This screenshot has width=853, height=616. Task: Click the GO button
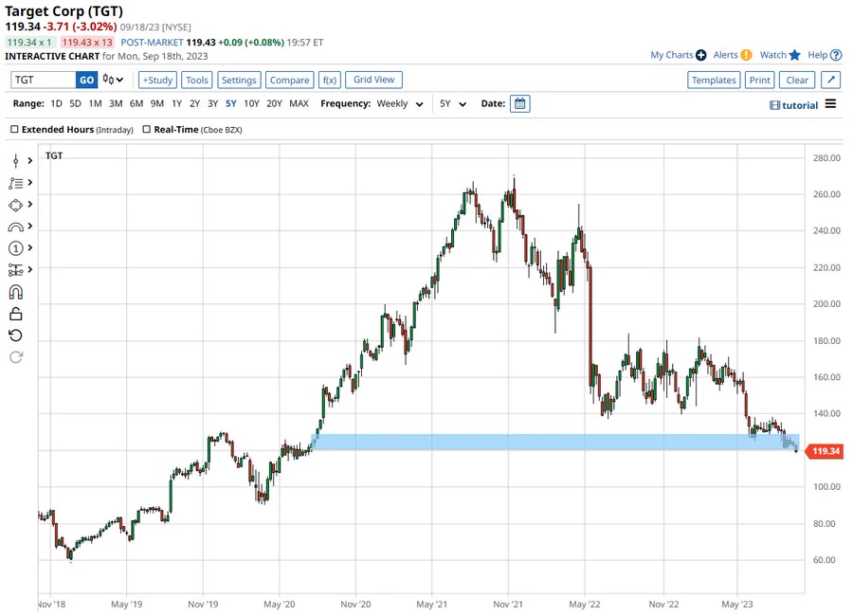[x=86, y=80]
